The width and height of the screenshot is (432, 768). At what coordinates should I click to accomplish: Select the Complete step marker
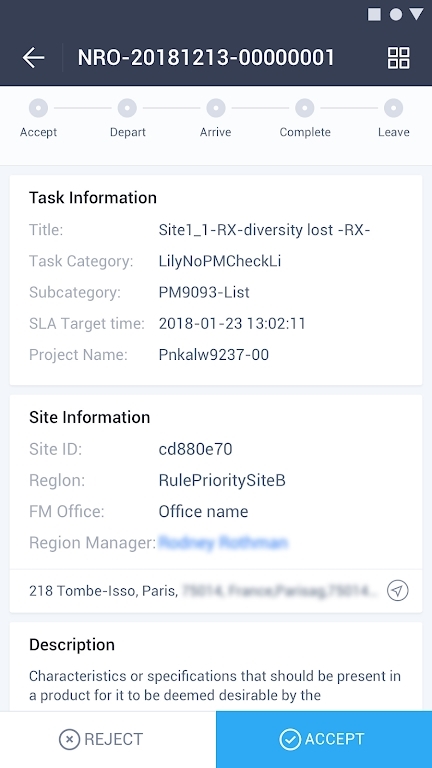[x=304, y=108]
